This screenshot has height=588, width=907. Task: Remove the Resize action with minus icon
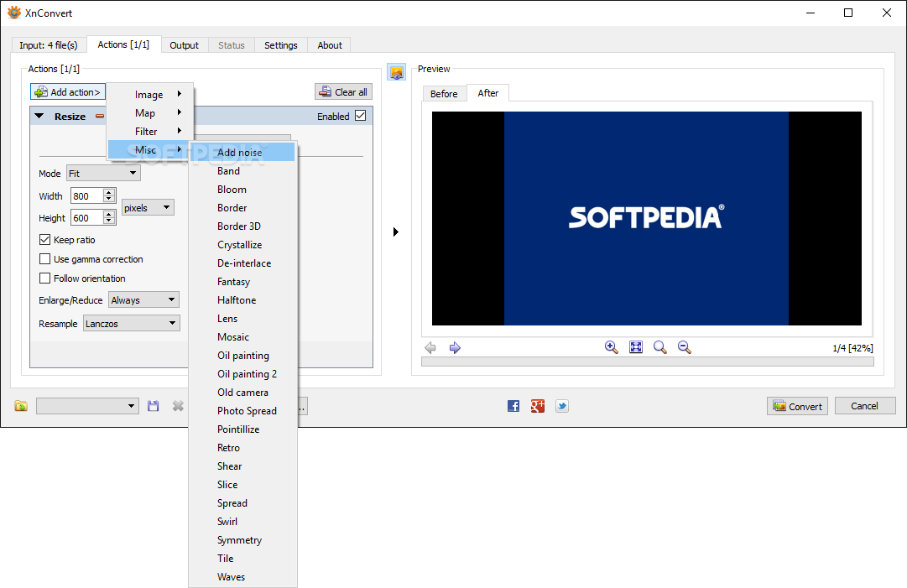[x=100, y=117]
